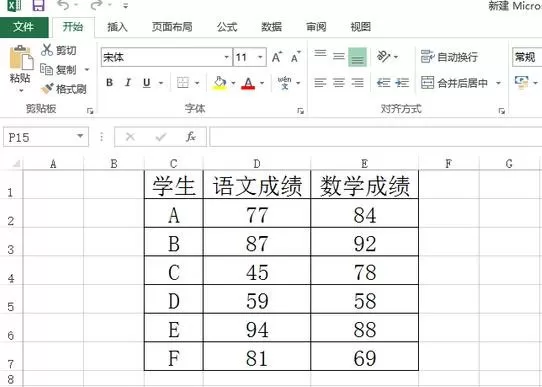This screenshot has height=387, width=542.
Task: Click the select-all corner triangle
Action: 16,163
